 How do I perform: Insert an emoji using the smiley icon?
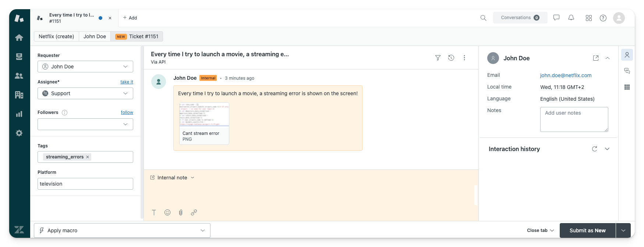tap(167, 212)
